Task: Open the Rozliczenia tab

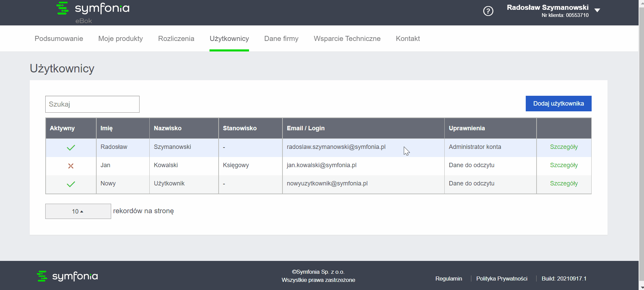Action: coord(176,39)
